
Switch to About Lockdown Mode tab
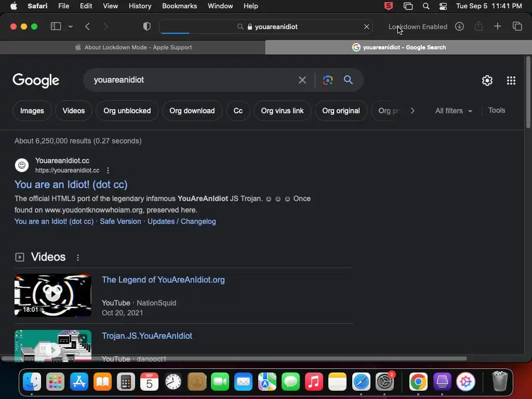tap(132, 47)
